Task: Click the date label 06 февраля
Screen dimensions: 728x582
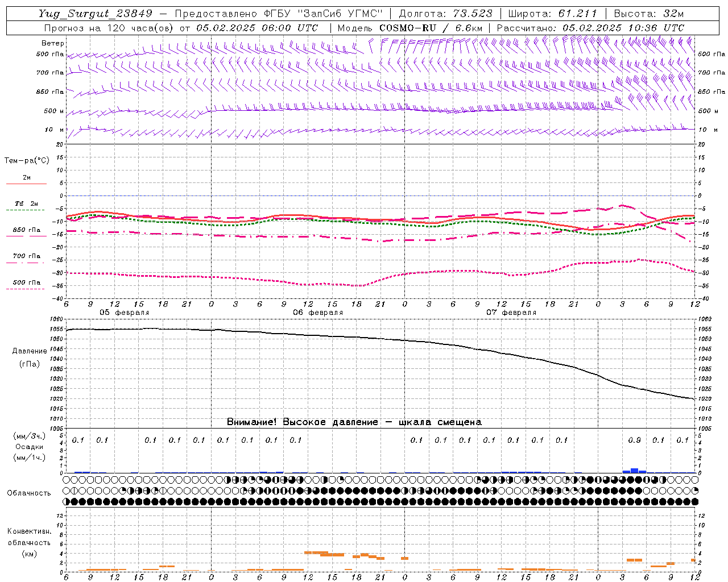Action: pos(318,313)
